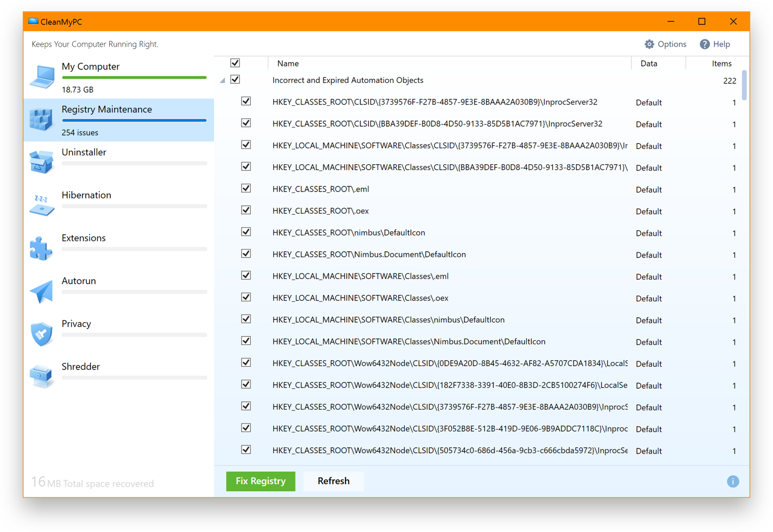Viewport: 773px width, 532px height.
Task: Click the 18.73 GB label
Action: [78, 90]
